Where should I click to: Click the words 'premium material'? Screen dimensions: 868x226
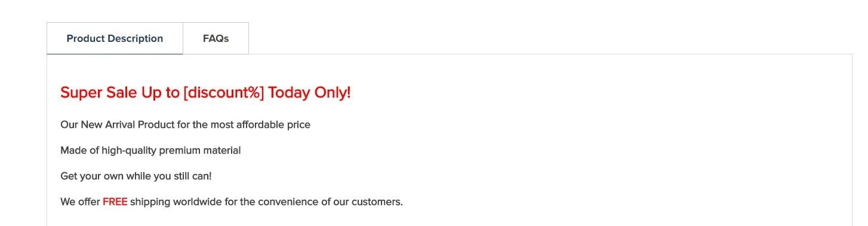point(200,151)
